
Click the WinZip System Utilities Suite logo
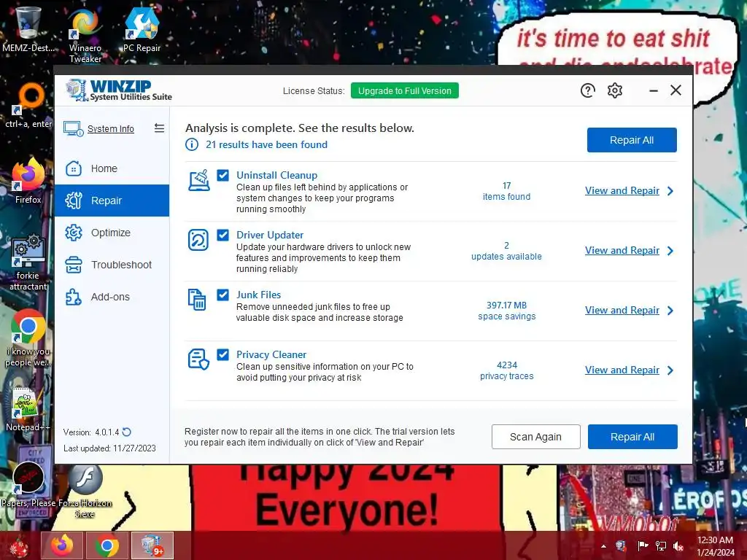[119, 90]
